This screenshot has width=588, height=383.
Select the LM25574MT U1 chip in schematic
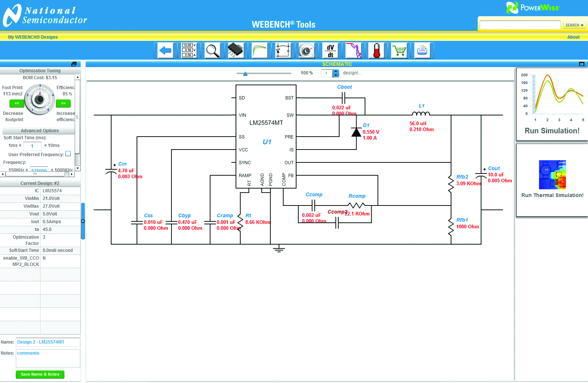click(x=266, y=137)
